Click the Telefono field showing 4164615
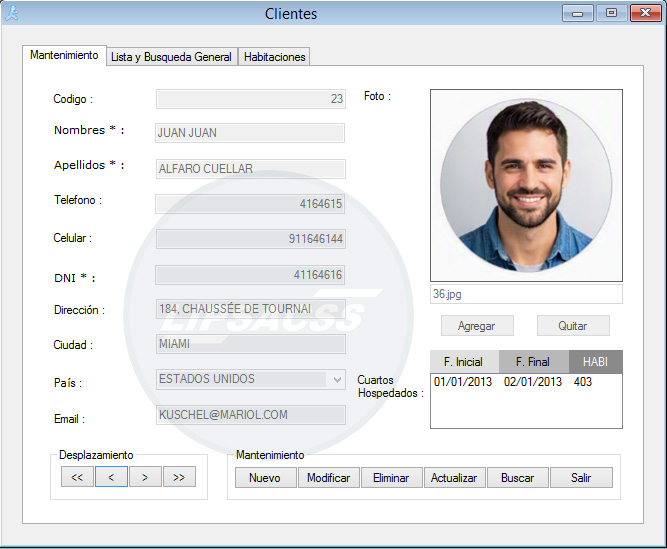The image size is (667, 549). pyautogui.click(x=250, y=204)
